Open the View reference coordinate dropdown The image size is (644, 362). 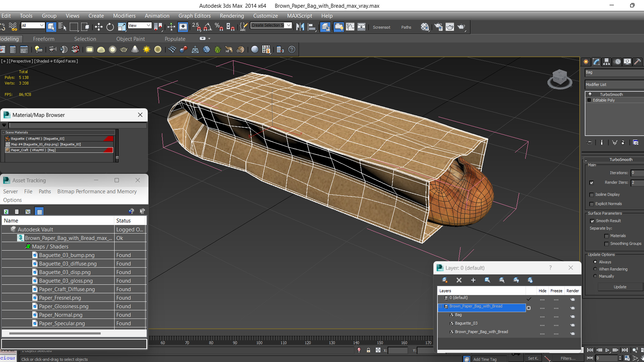(x=140, y=25)
